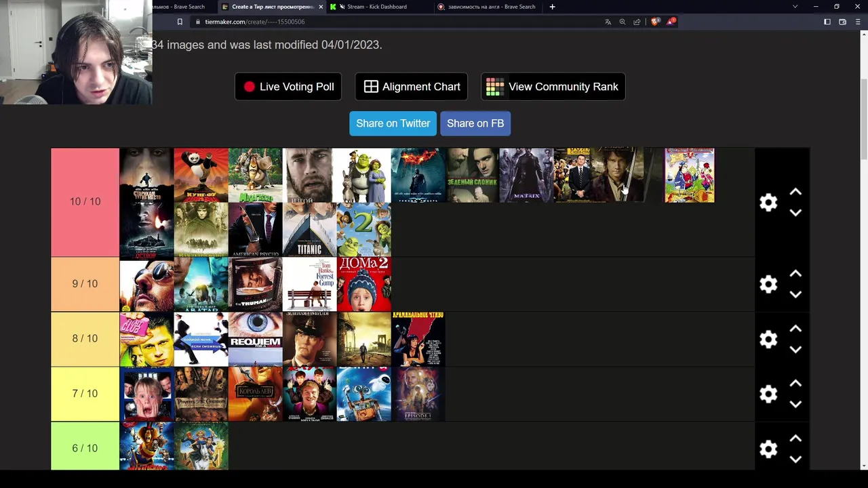Viewport: 868px width, 488px height.
Task: Select the Requiem for a Dream poster
Action: [256, 339]
